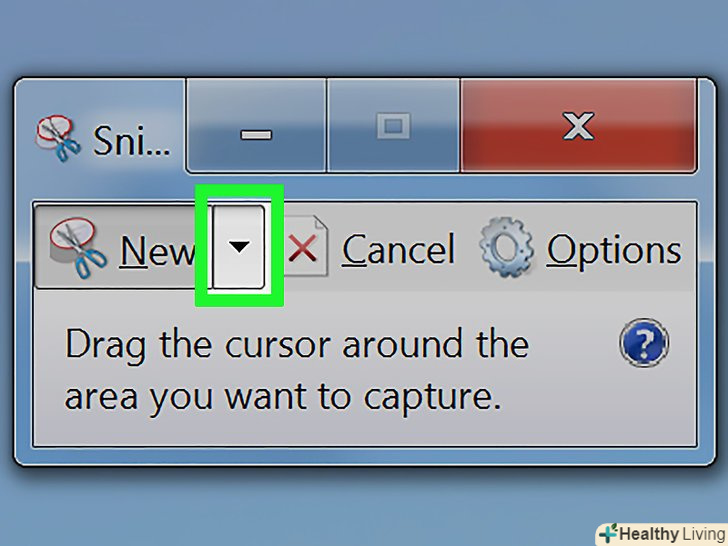Image resolution: width=728 pixels, height=546 pixels.
Task: Click the blue desktop background above window
Action: (364, 37)
